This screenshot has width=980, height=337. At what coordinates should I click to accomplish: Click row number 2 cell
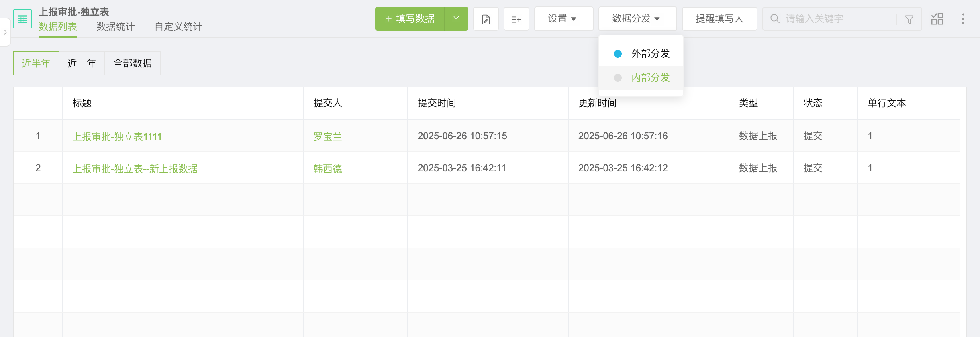click(38, 168)
